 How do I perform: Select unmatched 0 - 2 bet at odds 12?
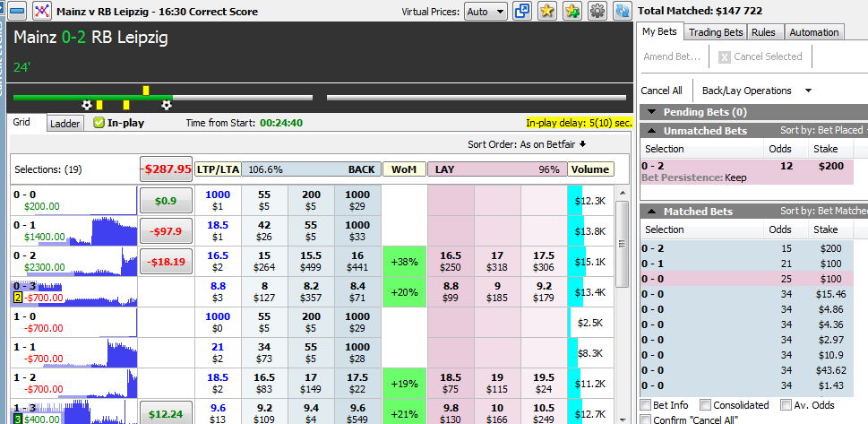(x=746, y=172)
